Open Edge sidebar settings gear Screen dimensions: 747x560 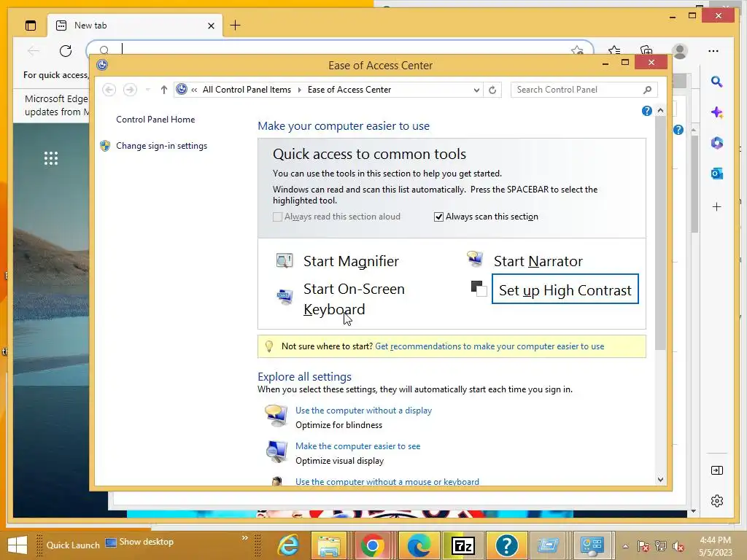717,501
